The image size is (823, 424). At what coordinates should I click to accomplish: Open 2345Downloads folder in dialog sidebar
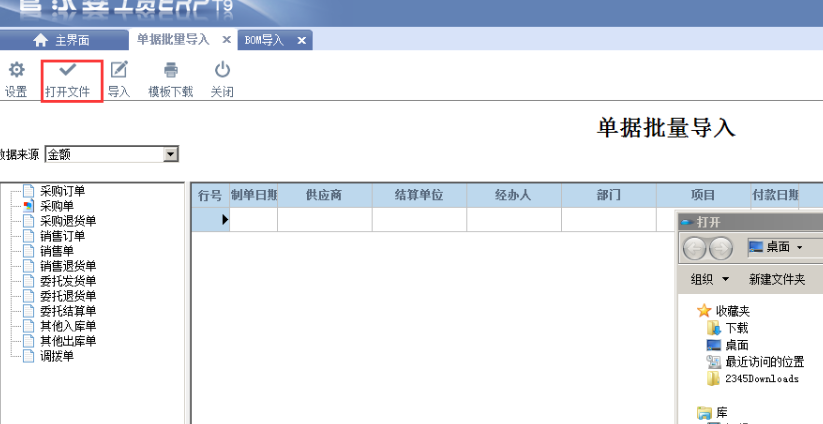click(753, 378)
